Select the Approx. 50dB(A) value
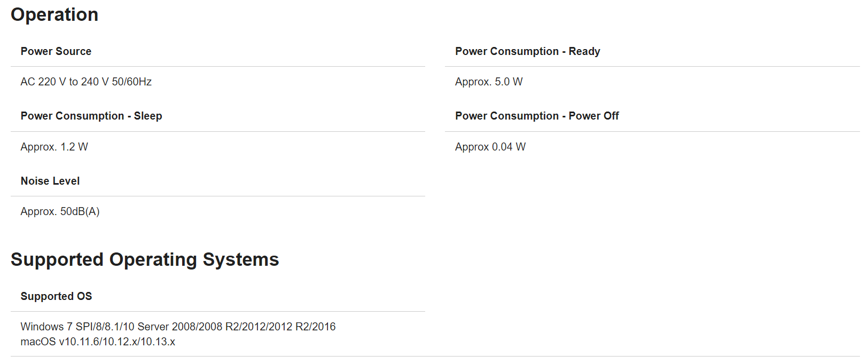The image size is (868, 364). [60, 211]
